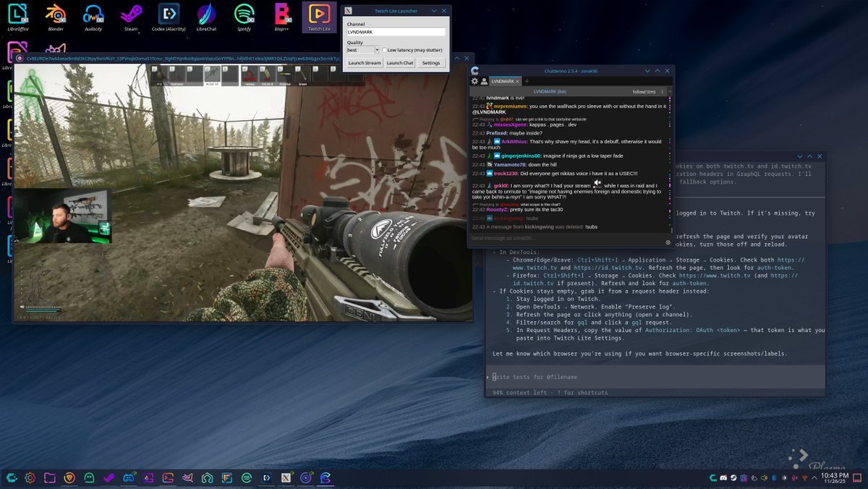Open Settings in Twitch Lite Launcher

pyautogui.click(x=431, y=63)
